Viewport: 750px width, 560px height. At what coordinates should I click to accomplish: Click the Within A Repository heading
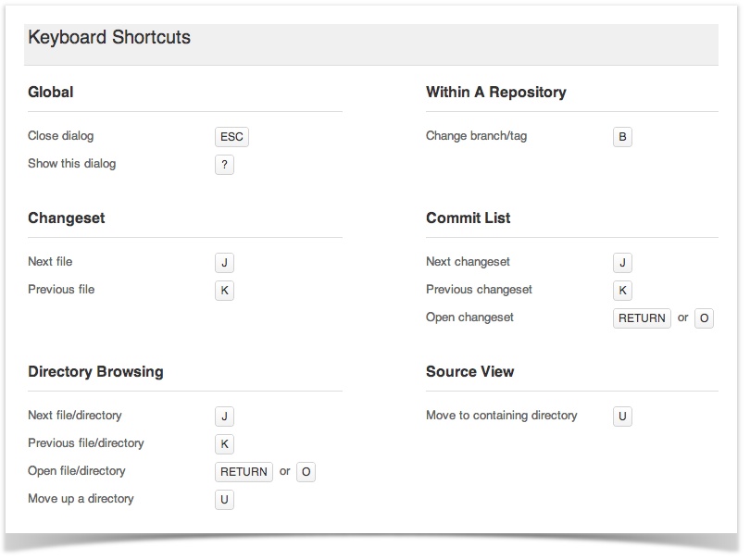coord(496,92)
